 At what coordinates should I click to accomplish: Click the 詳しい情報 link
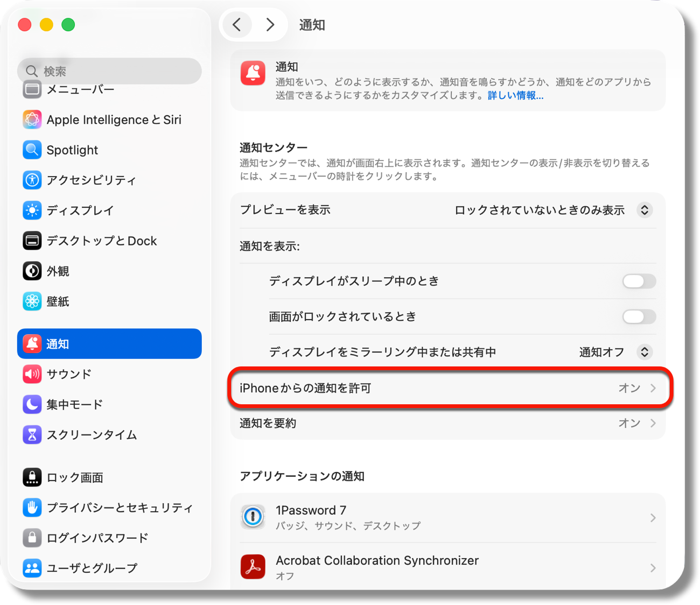point(515,96)
